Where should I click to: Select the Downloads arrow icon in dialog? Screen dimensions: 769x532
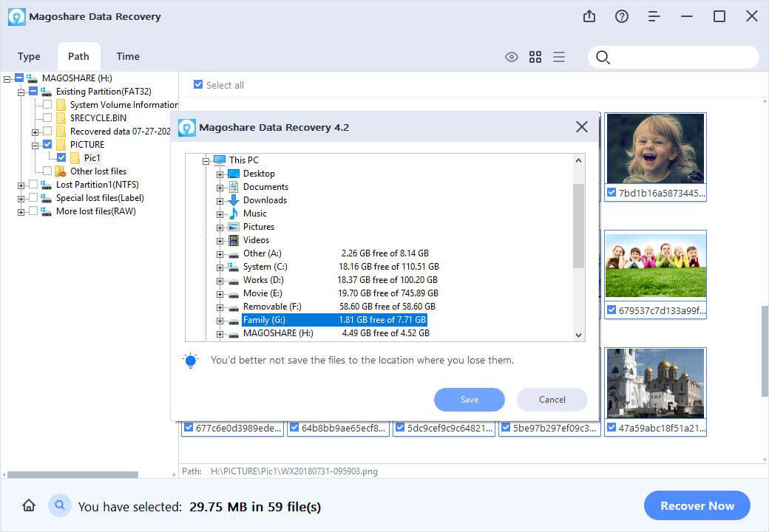point(234,199)
